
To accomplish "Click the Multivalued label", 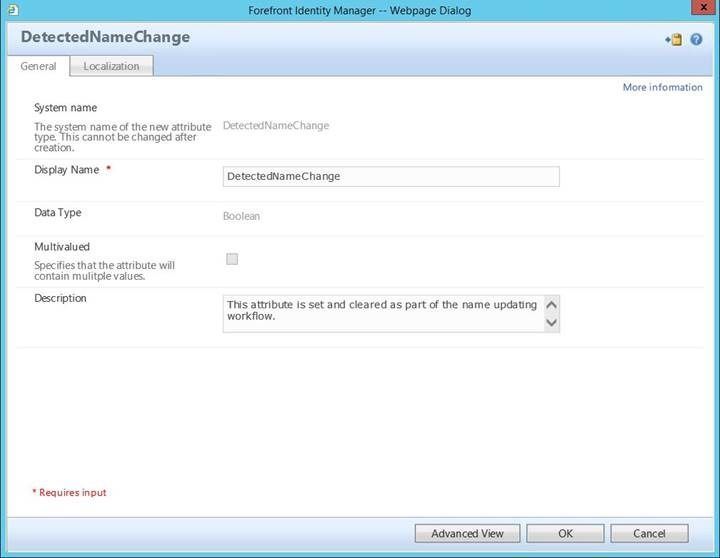I will click(x=62, y=247).
